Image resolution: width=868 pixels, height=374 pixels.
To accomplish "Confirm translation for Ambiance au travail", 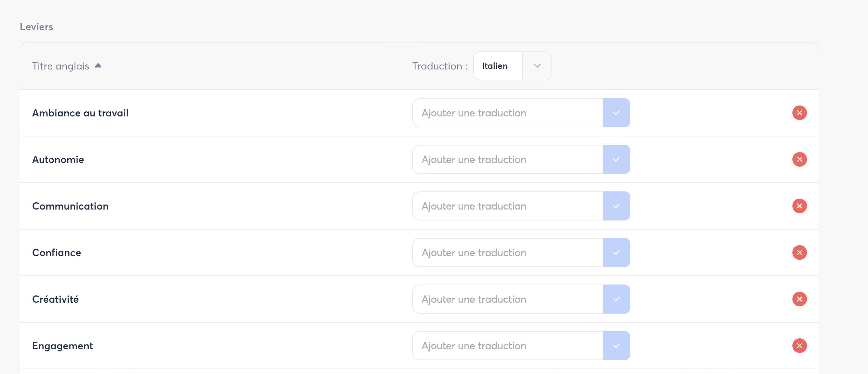I will point(616,113).
